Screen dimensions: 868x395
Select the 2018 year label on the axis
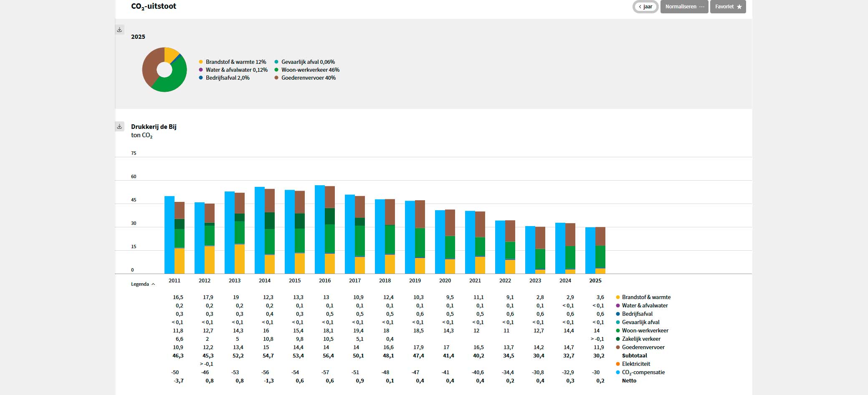click(385, 281)
